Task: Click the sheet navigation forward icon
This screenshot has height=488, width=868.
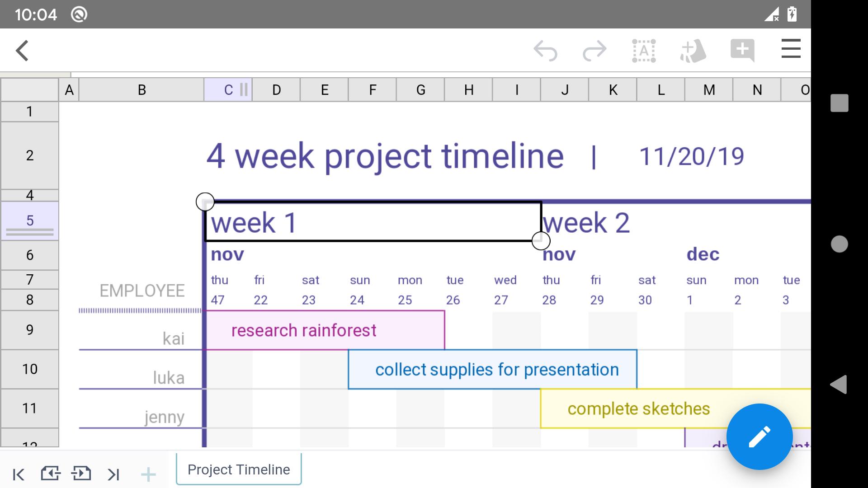Action: [x=82, y=474]
